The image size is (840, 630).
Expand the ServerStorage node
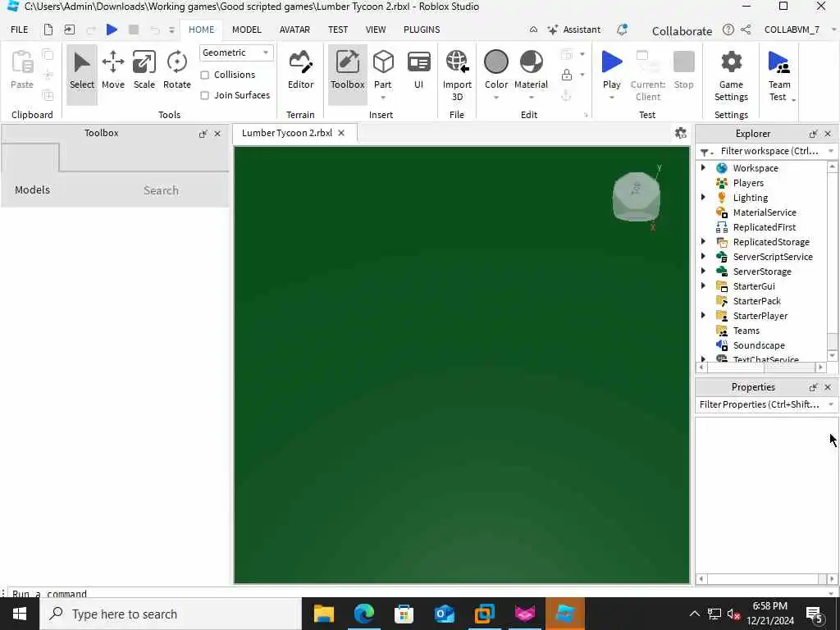coord(703,271)
